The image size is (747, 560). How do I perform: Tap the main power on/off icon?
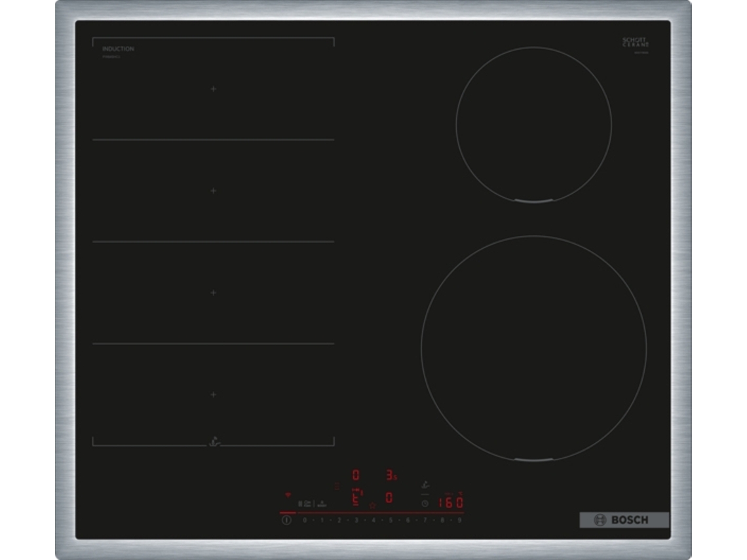pos(286,520)
